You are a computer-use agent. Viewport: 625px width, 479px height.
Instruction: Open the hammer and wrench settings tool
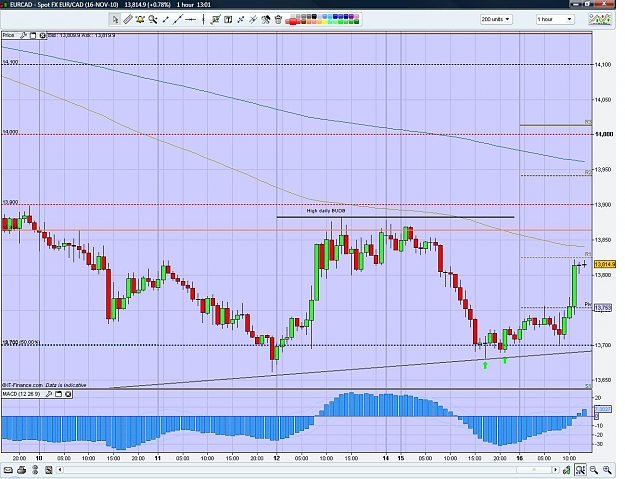(x=266, y=19)
